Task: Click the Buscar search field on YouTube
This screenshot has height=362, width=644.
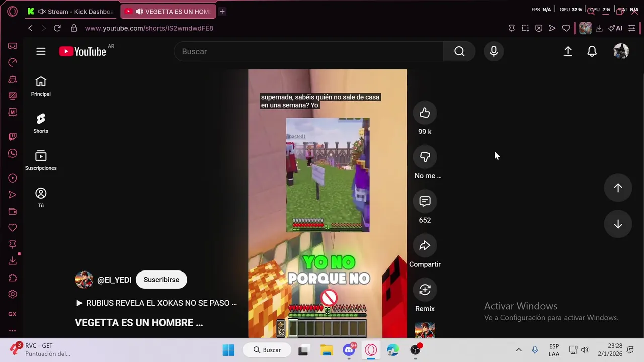Action: [x=309, y=51]
